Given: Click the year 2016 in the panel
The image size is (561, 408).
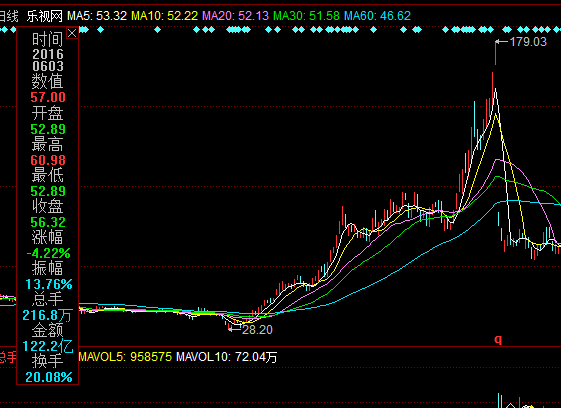Looking at the screenshot, I should [x=48, y=54].
